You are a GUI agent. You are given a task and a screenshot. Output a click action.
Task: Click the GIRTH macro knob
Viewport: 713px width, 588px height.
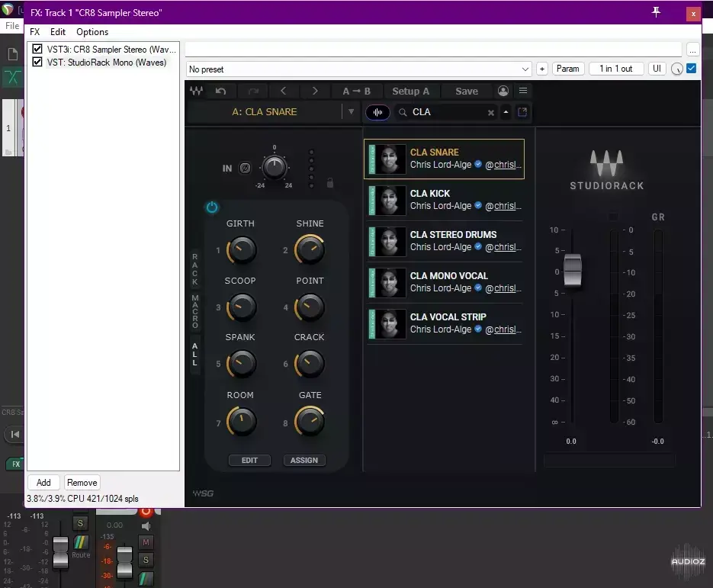click(242, 249)
